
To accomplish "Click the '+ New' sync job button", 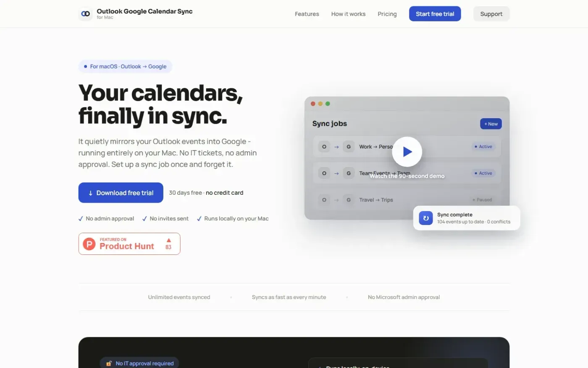I will coord(491,124).
